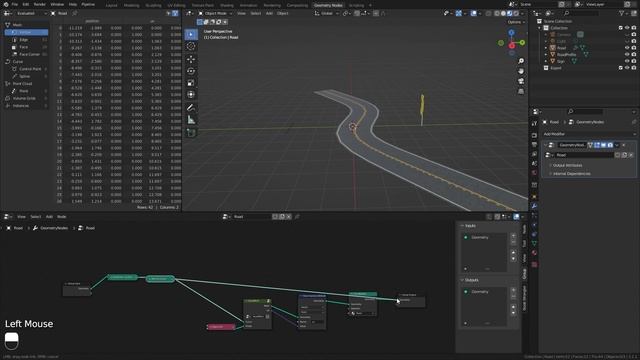640x360 pixels.
Task: Click the pink input node in node editor
Action: 221,327
